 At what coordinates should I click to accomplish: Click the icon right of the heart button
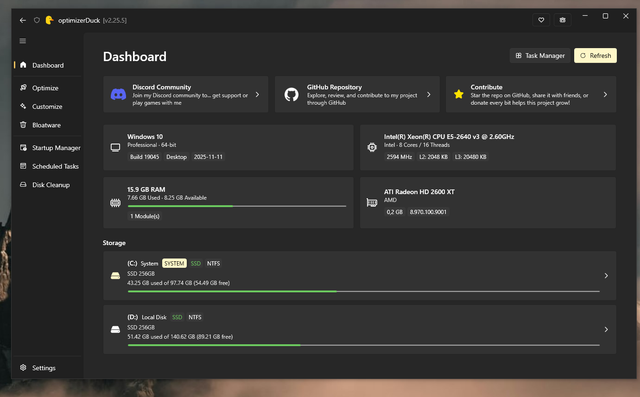[562, 20]
